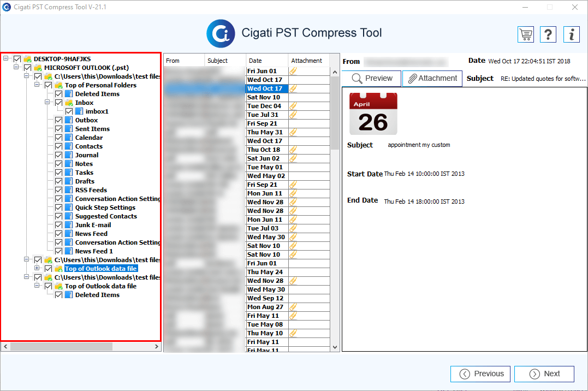Click the Contacts folder icon
588x391 pixels.
pyautogui.click(x=69, y=146)
